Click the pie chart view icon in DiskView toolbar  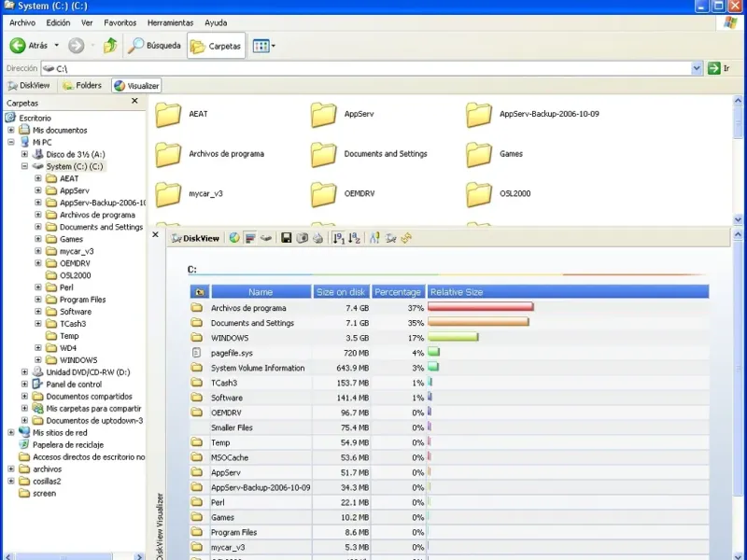pyautogui.click(x=234, y=238)
